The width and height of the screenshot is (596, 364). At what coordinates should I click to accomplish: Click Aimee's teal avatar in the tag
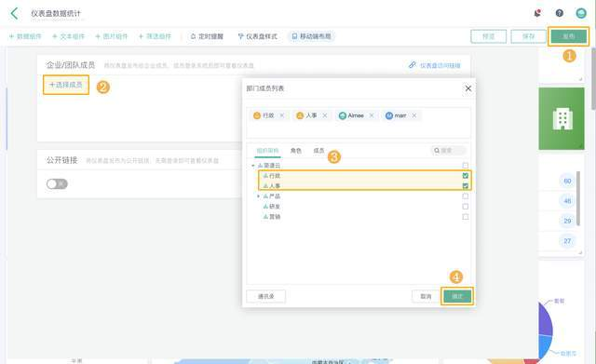(x=343, y=115)
